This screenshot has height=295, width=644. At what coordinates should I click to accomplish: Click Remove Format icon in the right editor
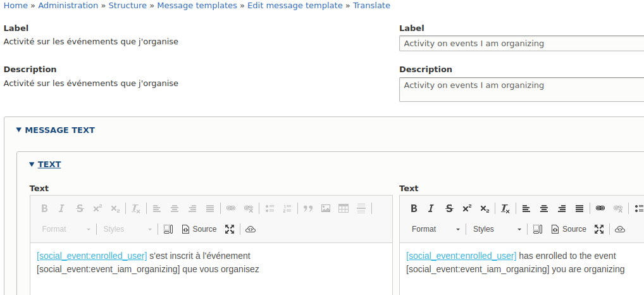(505, 209)
